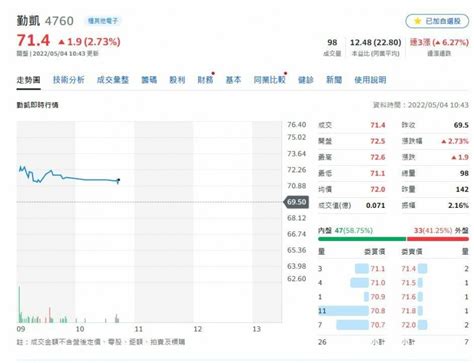Click the 昨收 value 69.5
The image size is (474, 363).
coord(461,125)
